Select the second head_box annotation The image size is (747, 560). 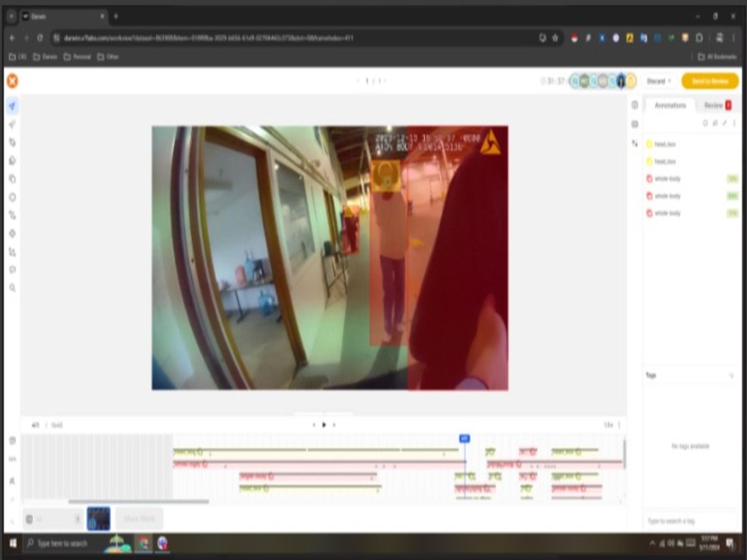[x=691, y=161]
